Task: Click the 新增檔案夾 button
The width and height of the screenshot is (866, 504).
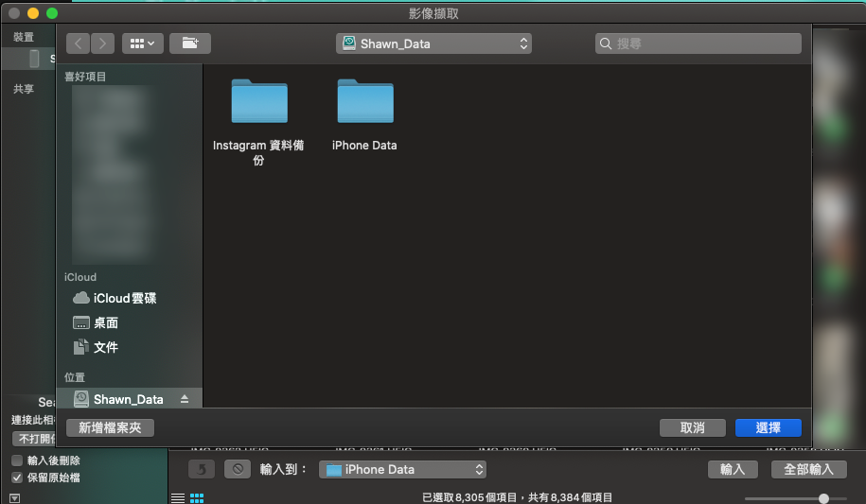Action: 110,427
